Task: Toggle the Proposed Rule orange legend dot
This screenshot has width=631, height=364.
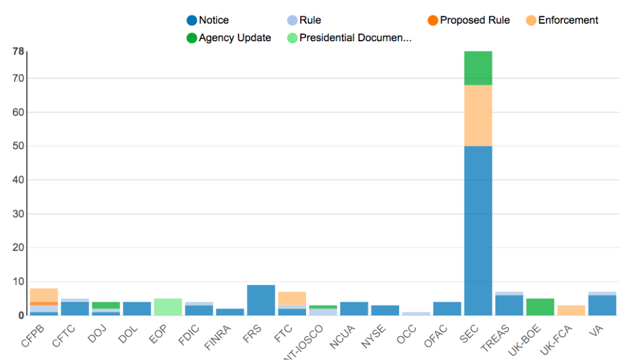Action: pos(432,21)
